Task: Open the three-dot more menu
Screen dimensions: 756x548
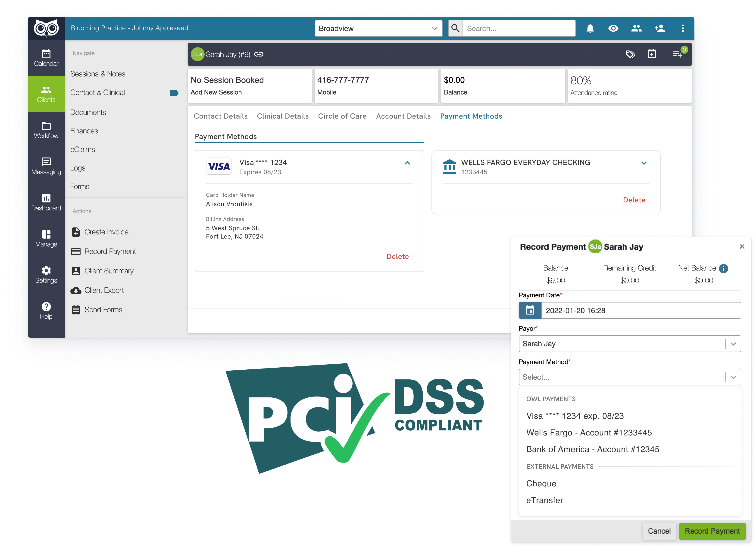Action: [x=683, y=28]
